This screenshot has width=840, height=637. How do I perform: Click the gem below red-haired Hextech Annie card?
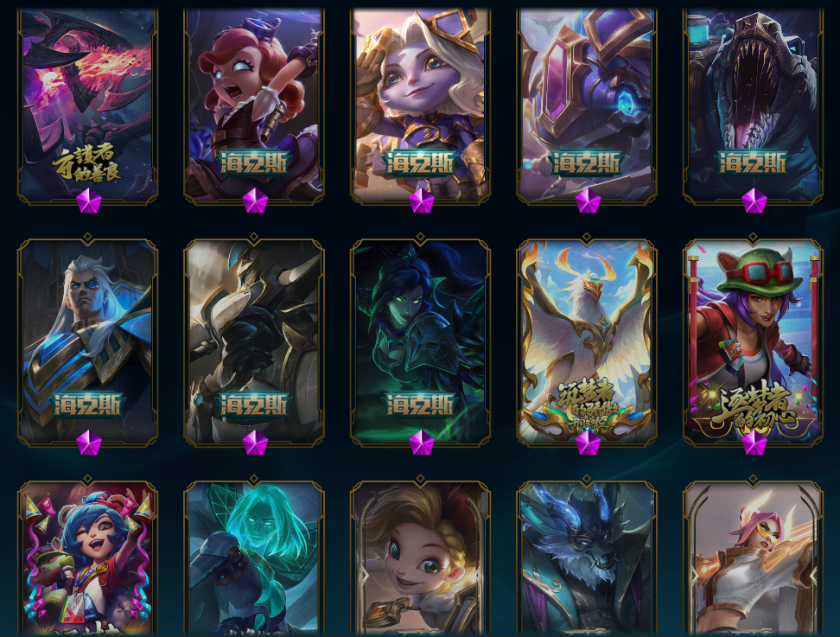coord(255,201)
